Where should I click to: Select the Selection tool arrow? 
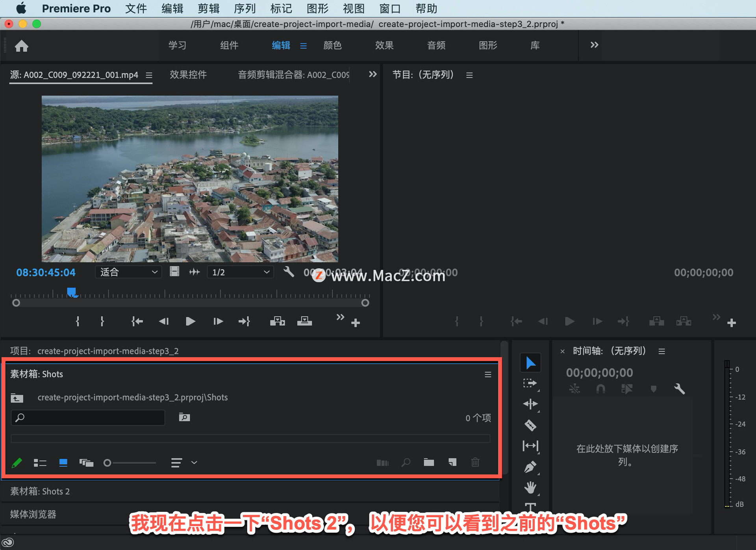[x=530, y=363]
